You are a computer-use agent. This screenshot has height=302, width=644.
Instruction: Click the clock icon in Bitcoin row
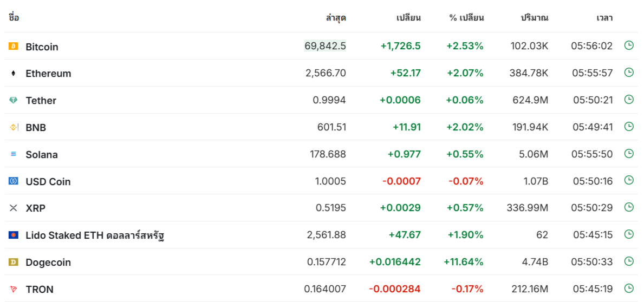pos(629,45)
